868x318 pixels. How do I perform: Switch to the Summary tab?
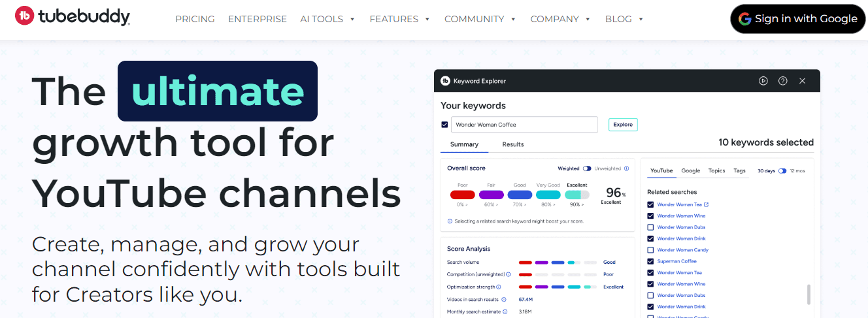click(x=464, y=144)
